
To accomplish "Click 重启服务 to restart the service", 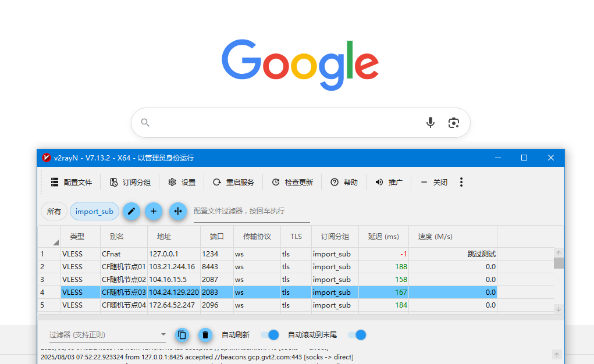I will coord(233,182).
